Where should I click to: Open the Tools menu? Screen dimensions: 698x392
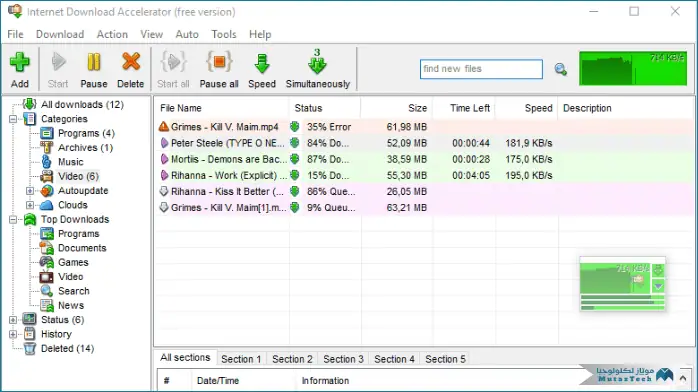(x=223, y=34)
